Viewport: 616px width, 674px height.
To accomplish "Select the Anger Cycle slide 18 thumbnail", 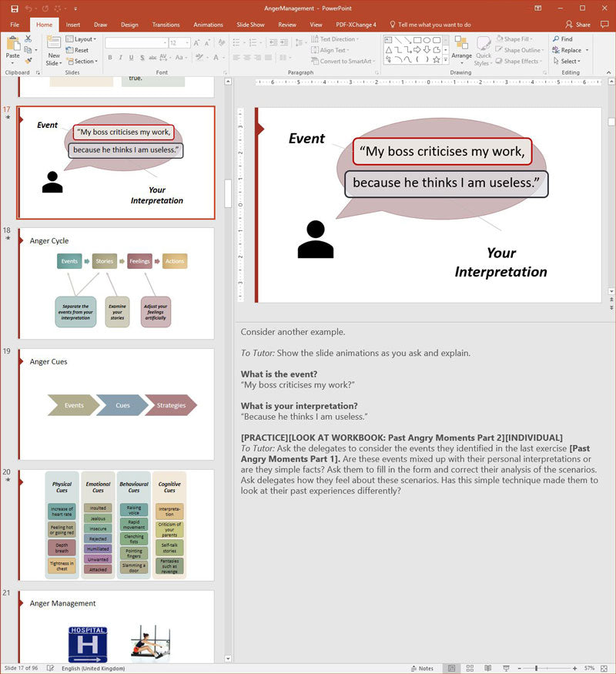I will coord(116,283).
